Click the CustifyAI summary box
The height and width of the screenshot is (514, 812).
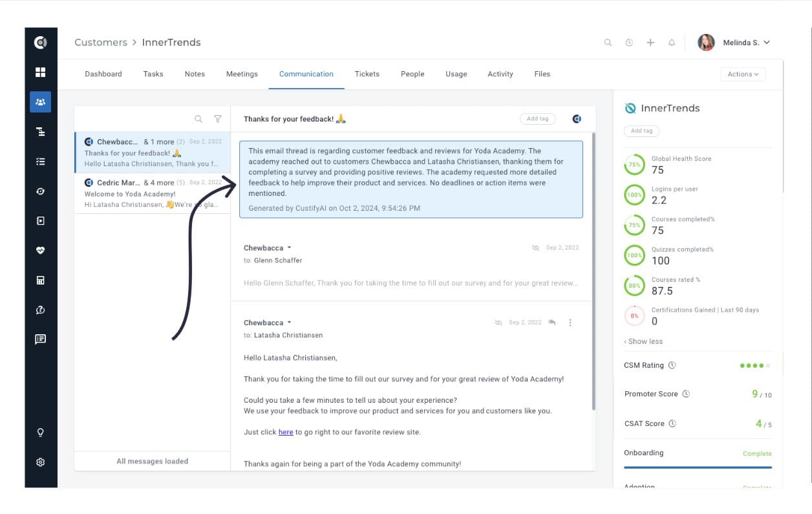411,179
